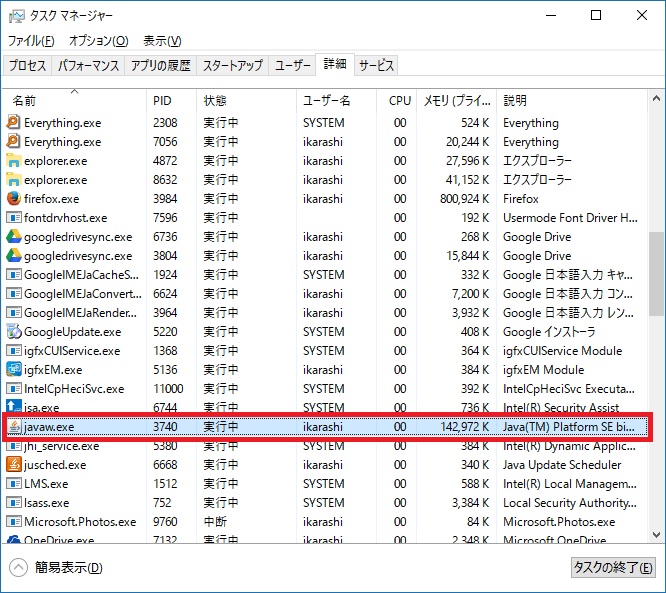This screenshot has width=666, height=593.
Task: Select the jusched.exe process name
Action: point(55,465)
